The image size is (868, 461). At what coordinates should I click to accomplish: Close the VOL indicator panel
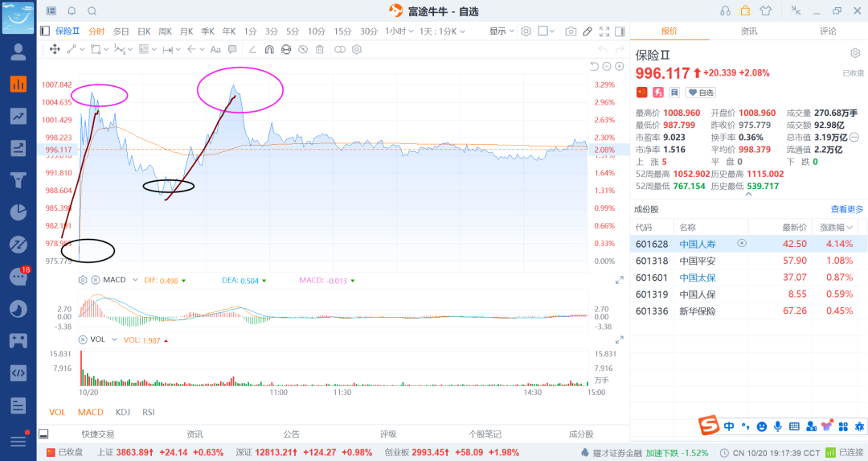click(83, 340)
